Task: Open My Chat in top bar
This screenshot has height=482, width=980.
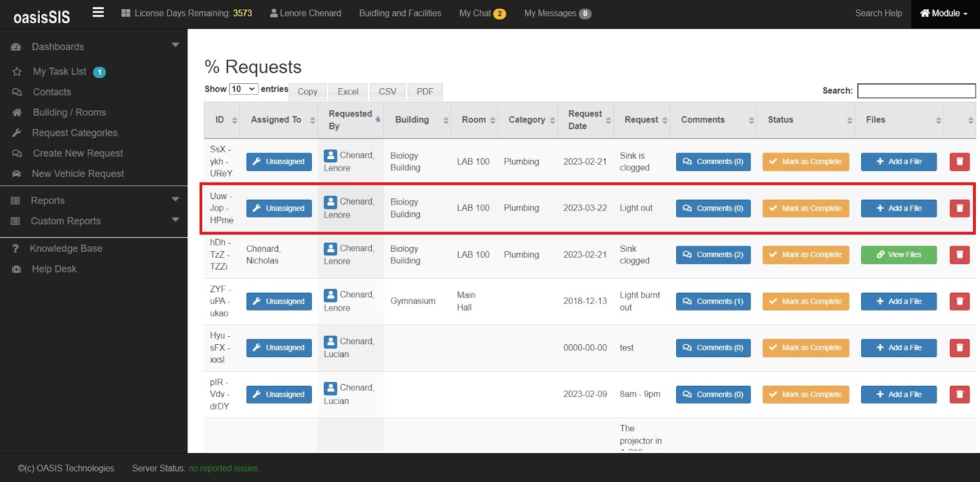Action: point(483,13)
